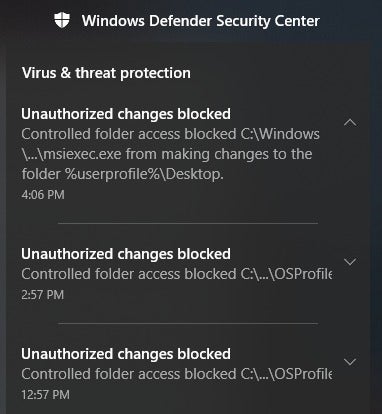Click the 12:57 PM OSProfile message text

(177, 374)
